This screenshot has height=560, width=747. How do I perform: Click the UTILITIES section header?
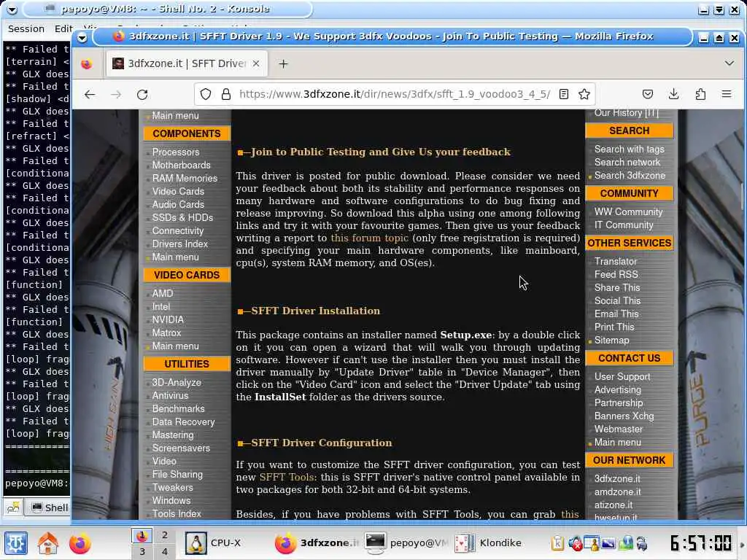[x=187, y=364]
